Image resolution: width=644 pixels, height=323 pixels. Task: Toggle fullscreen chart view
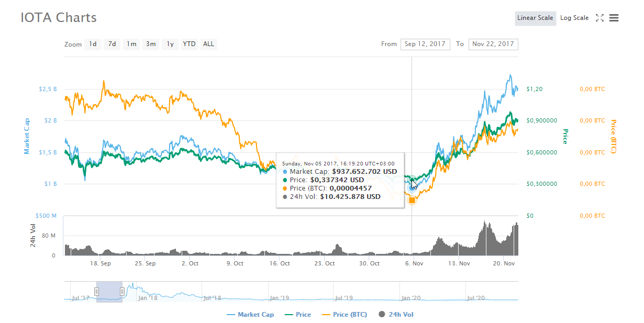[x=600, y=18]
